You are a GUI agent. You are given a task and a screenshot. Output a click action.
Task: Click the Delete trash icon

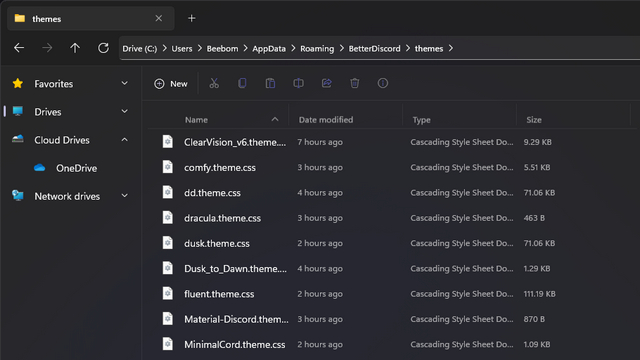[x=355, y=83]
